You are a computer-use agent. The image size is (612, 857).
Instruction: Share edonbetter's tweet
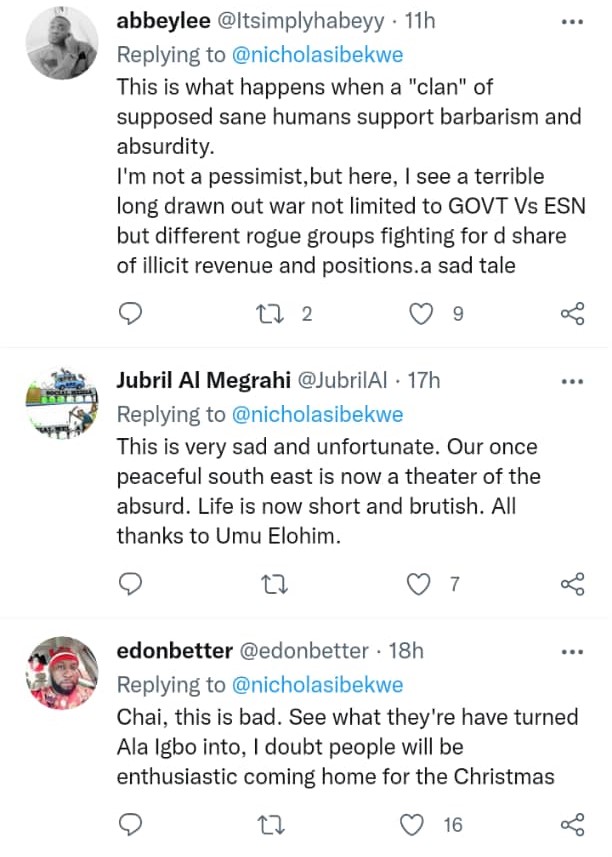pos(571,824)
